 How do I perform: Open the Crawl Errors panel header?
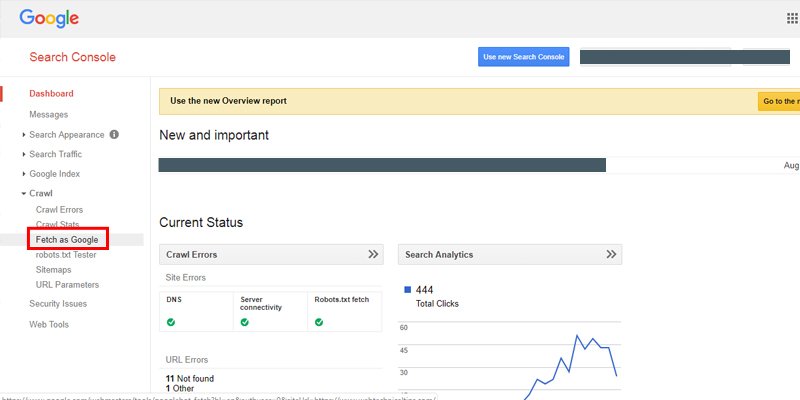coord(271,254)
